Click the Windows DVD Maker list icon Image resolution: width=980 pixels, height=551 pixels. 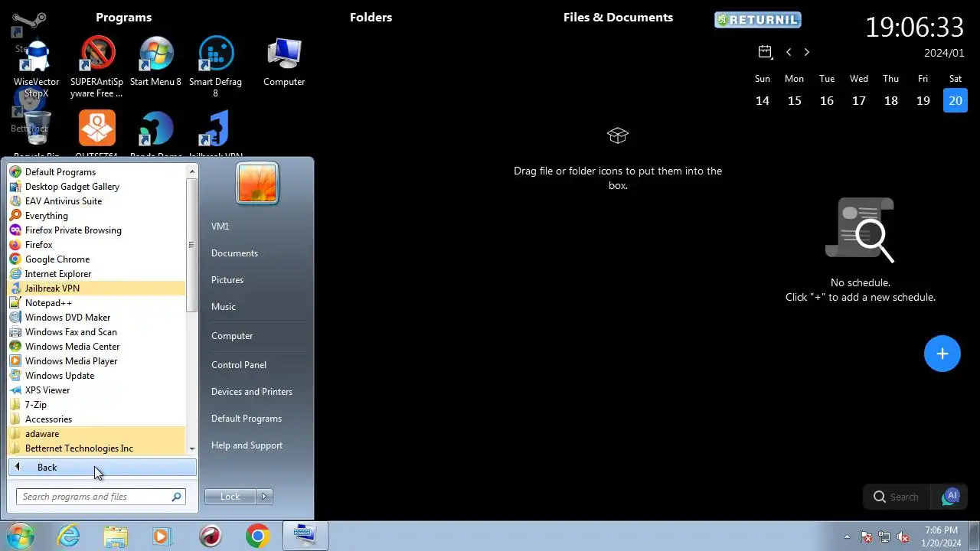[x=15, y=318]
